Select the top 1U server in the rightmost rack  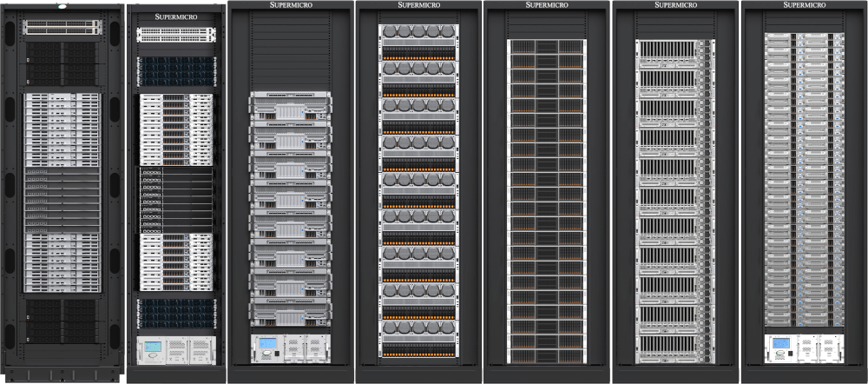(805, 36)
